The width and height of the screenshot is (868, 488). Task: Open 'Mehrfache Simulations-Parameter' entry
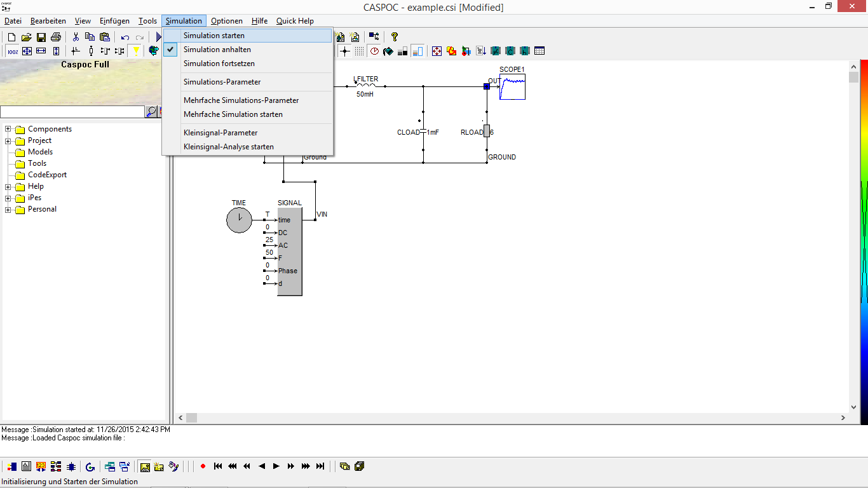[x=248, y=100]
